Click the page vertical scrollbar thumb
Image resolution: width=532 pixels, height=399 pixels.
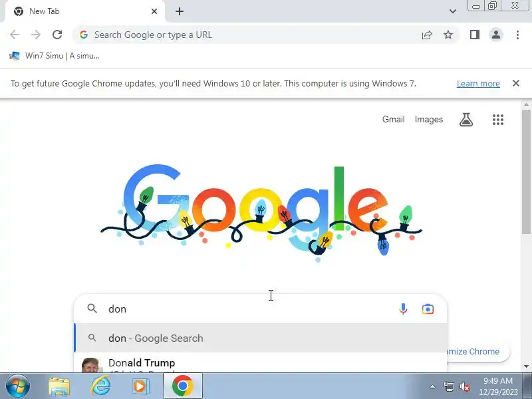point(526,172)
